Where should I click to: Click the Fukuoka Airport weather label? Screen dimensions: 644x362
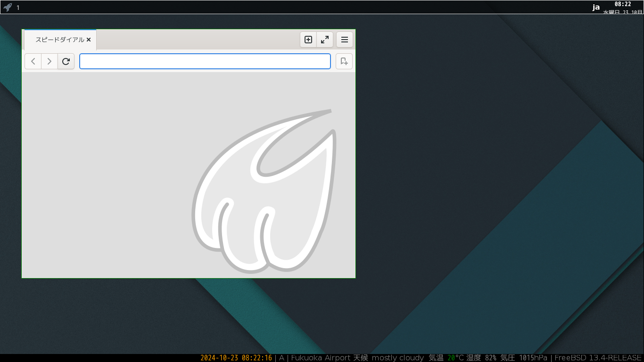point(321,358)
